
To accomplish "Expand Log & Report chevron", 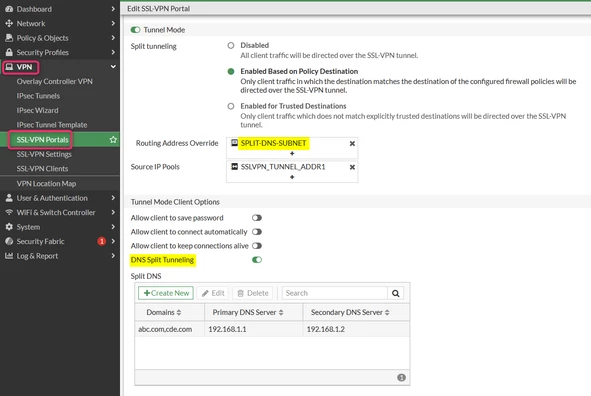I will click(x=113, y=256).
